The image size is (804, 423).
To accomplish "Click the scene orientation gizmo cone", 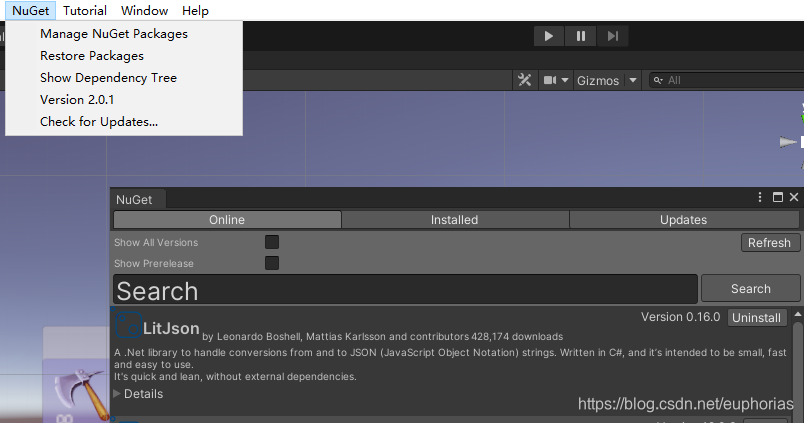I will coord(788,142).
